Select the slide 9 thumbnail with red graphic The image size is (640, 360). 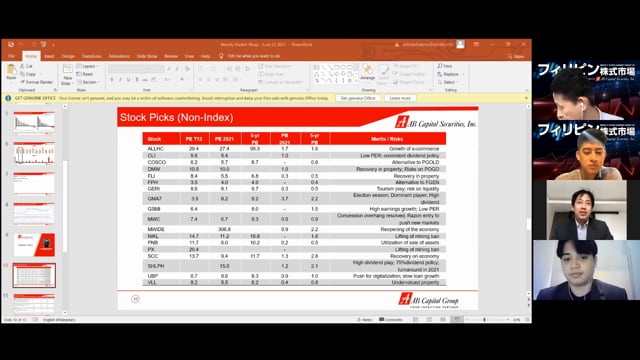tap(34, 244)
